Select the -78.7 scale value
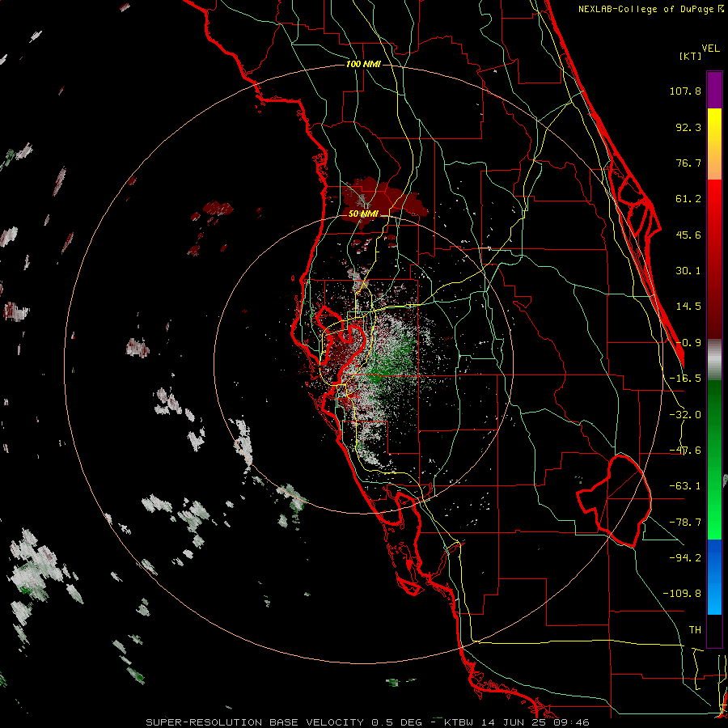The image size is (728, 728). coord(685,523)
